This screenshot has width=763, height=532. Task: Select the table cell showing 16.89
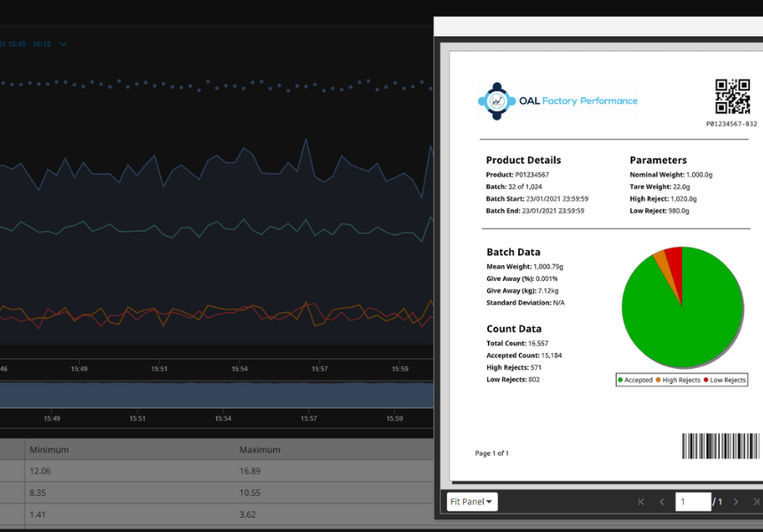click(253, 472)
